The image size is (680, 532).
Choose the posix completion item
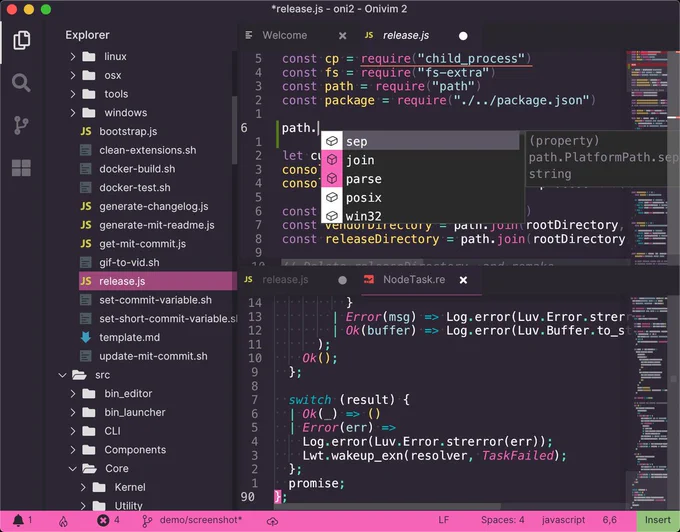(420, 197)
